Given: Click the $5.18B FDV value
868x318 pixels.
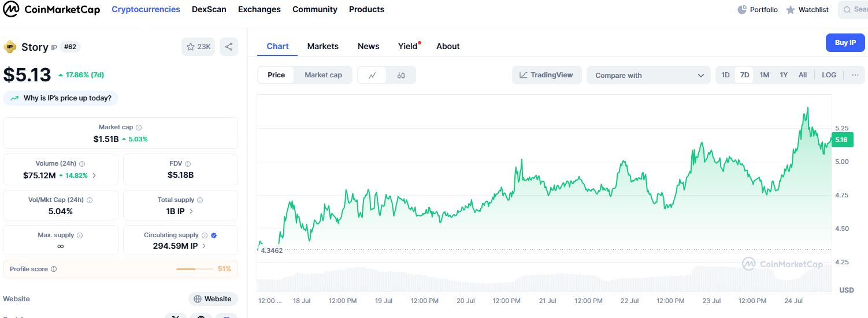Looking at the screenshot, I should (181, 175).
